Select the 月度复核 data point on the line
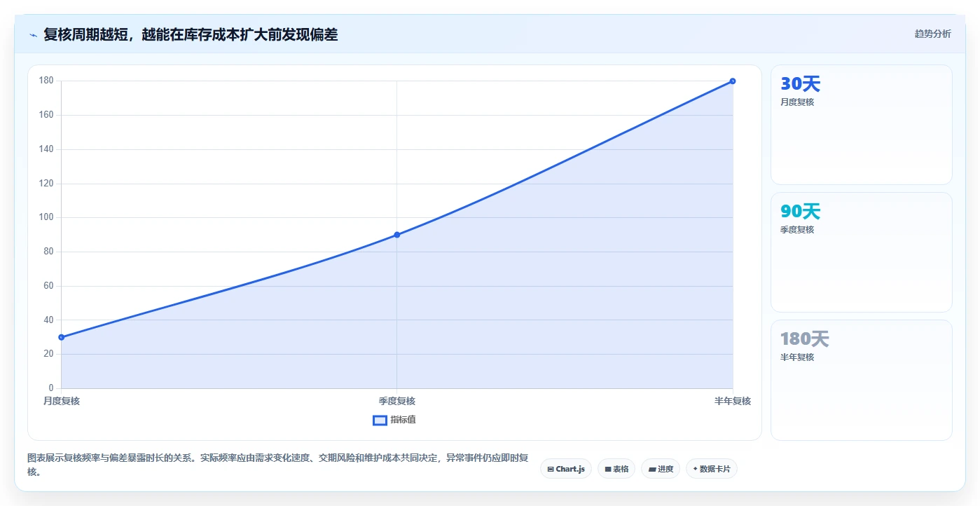Viewport: 980px width, 506px height. pos(62,337)
